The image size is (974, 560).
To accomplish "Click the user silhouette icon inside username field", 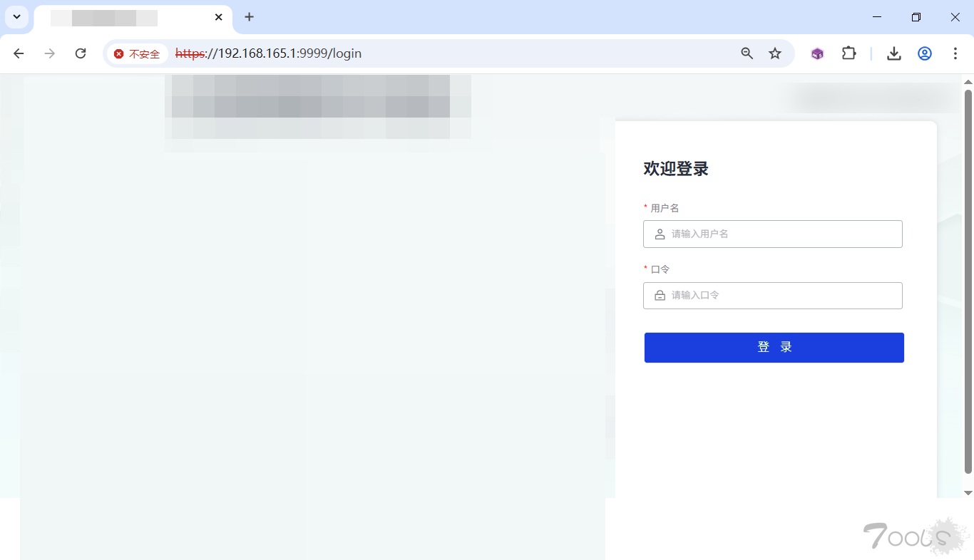I will tap(660, 234).
